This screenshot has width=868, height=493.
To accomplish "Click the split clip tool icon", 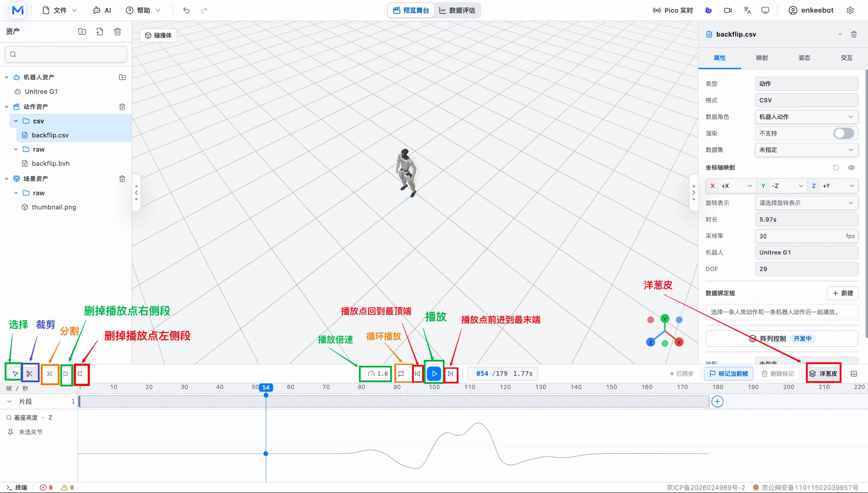I will 49,374.
